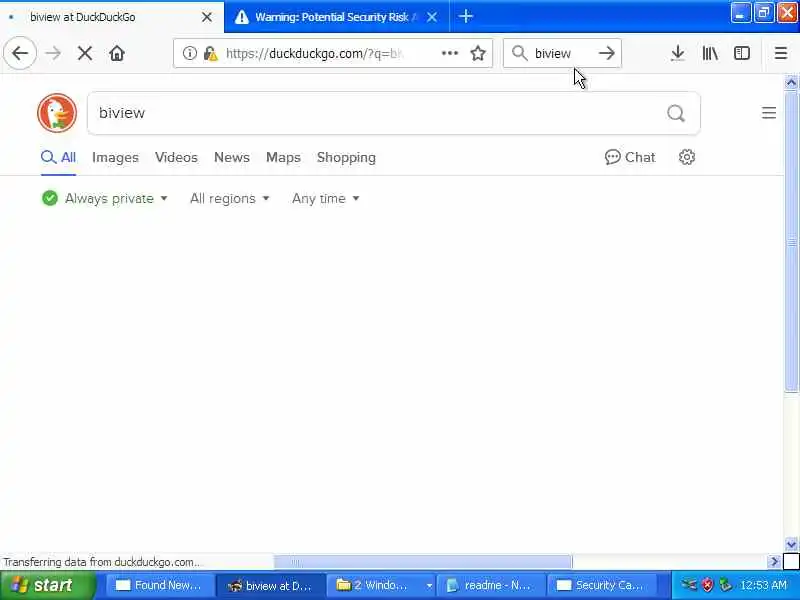Image resolution: width=800 pixels, height=600 pixels.
Task: Switch to 'Found New...' taskbar window
Action: click(x=159, y=585)
